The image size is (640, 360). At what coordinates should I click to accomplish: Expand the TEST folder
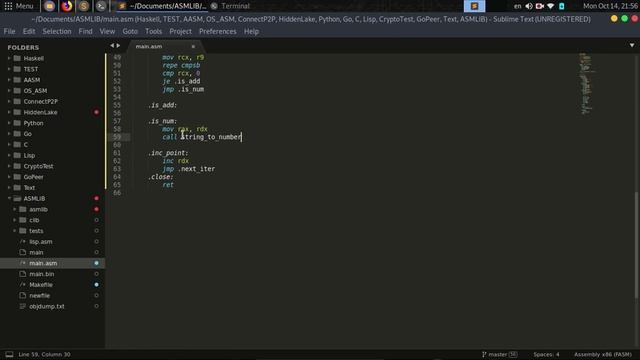(9, 69)
